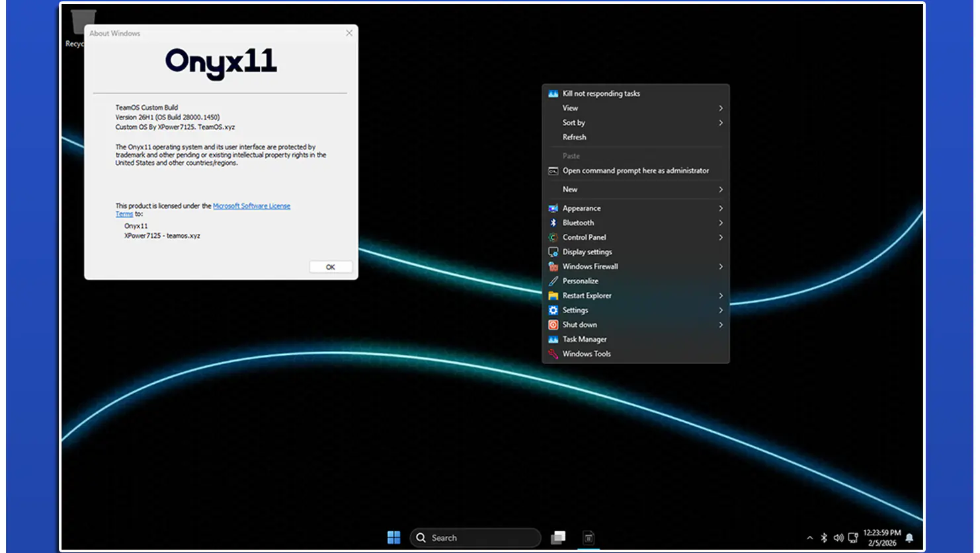Click the Settings gear icon in menu
This screenshot has width=980, height=553.
click(553, 310)
